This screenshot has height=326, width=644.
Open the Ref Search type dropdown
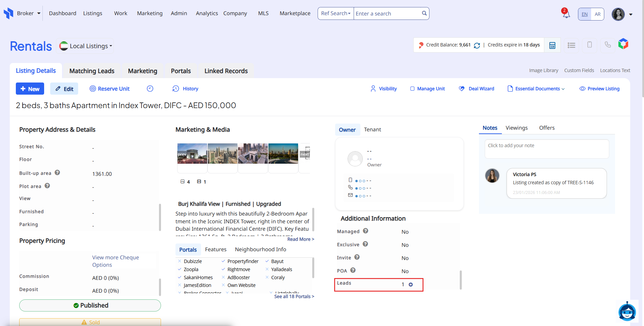point(335,13)
